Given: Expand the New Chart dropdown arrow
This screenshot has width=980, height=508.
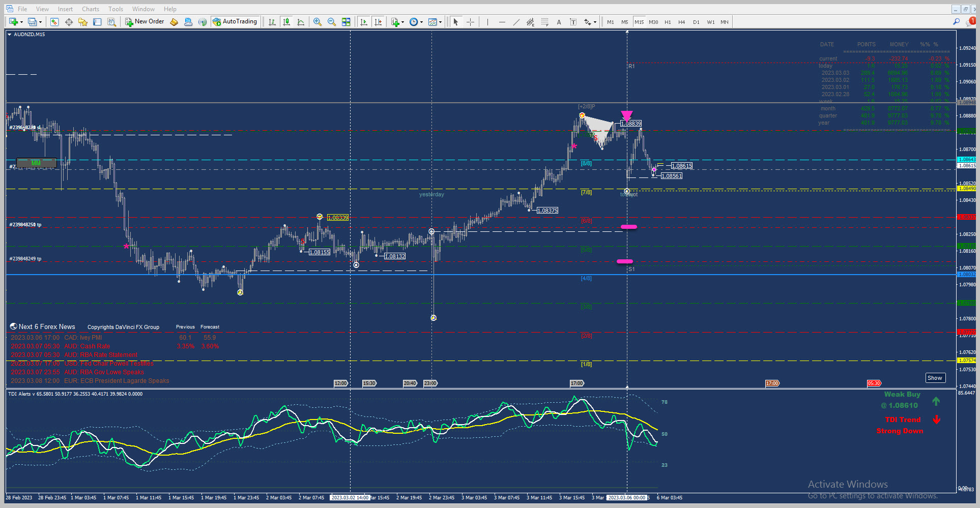Looking at the screenshot, I should (21, 22).
